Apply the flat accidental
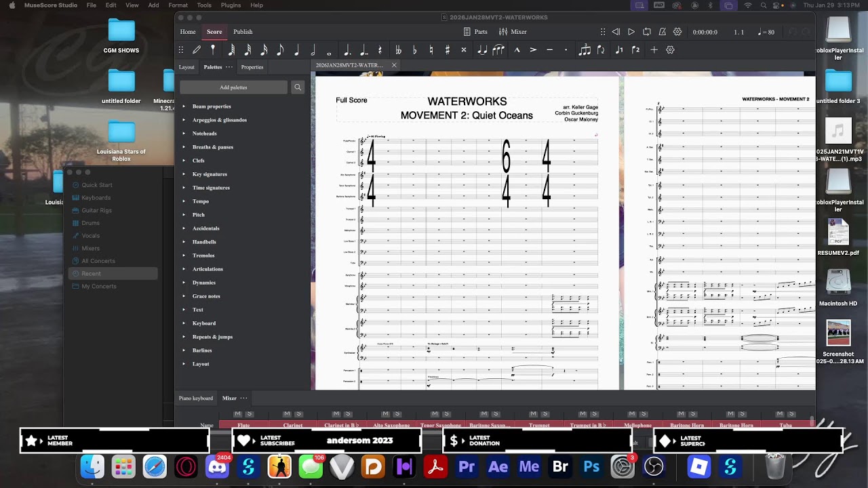868x488 pixels. (414, 49)
